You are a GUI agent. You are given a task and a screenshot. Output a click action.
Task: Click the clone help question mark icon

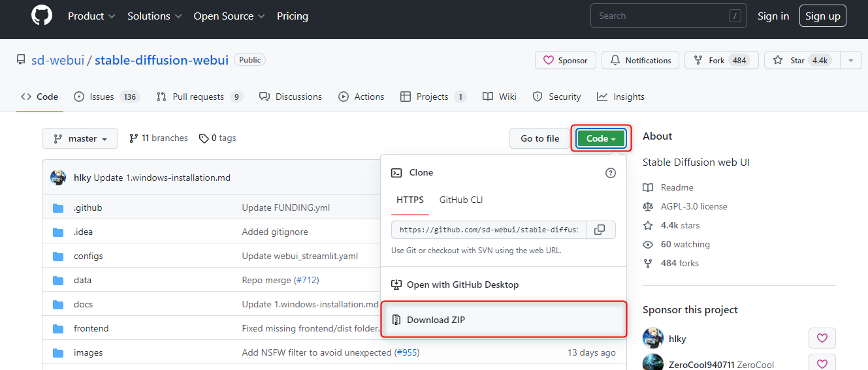[x=611, y=173]
